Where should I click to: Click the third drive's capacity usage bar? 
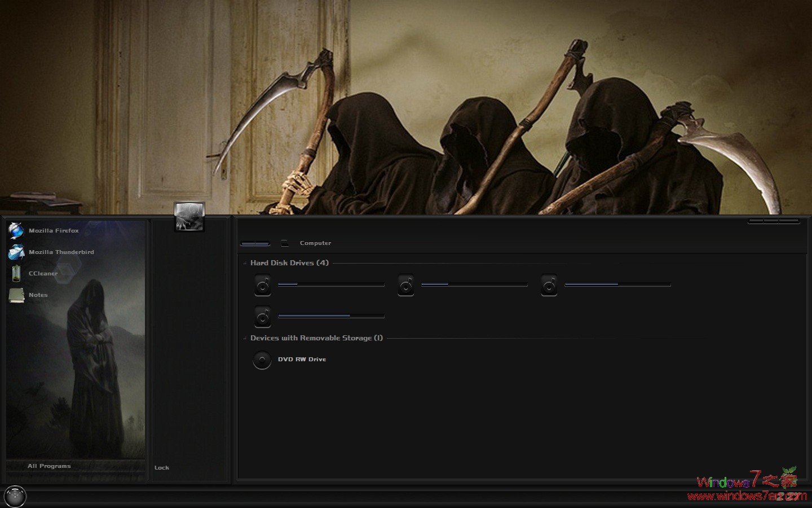pyautogui.click(x=617, y=284)
